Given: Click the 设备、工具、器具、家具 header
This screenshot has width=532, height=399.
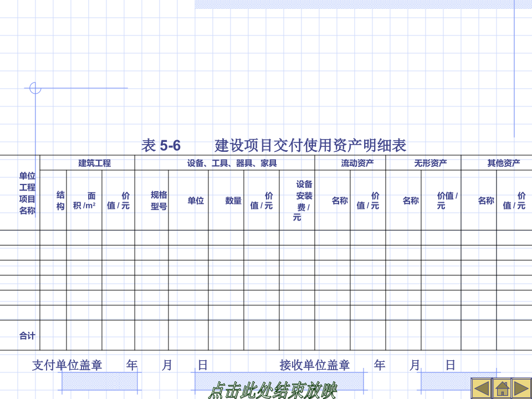Looking at the screenshot, I should point(232,163).
